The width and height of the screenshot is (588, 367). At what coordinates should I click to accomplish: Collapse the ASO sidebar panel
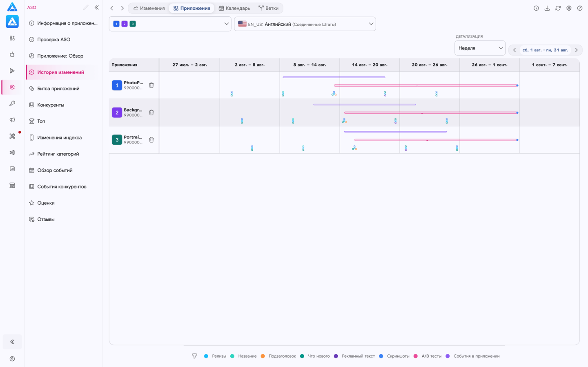97,7
